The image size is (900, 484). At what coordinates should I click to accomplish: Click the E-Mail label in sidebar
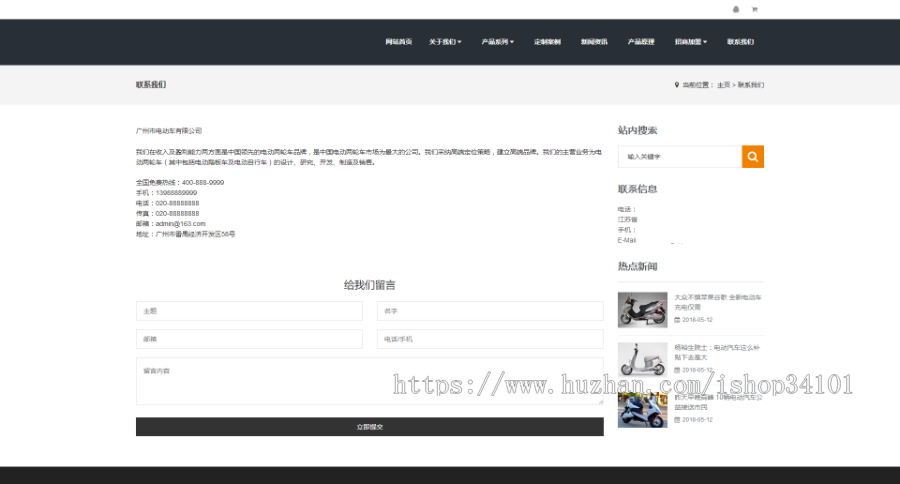pyautogui.click(x=627, y=240)
